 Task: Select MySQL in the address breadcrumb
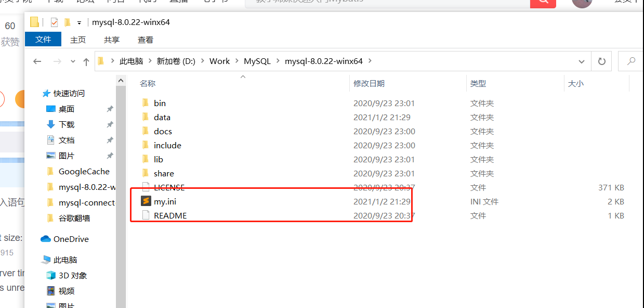(257, 61)
